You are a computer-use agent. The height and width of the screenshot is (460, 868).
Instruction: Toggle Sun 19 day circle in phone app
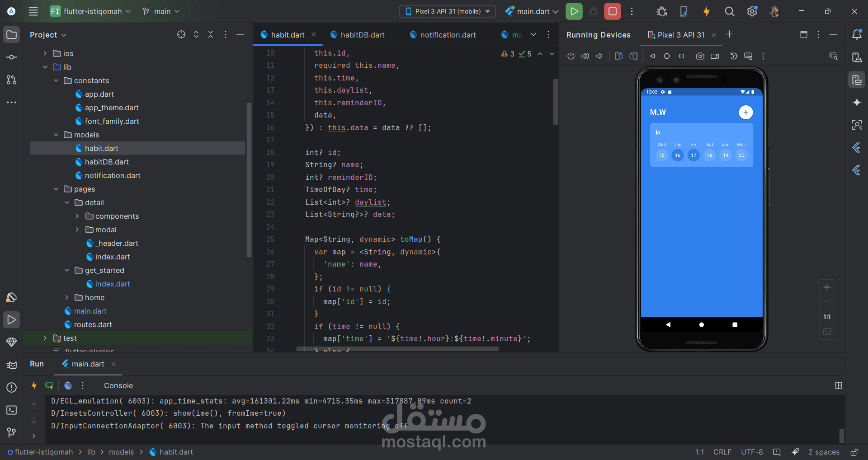click(x=726, y=155)
